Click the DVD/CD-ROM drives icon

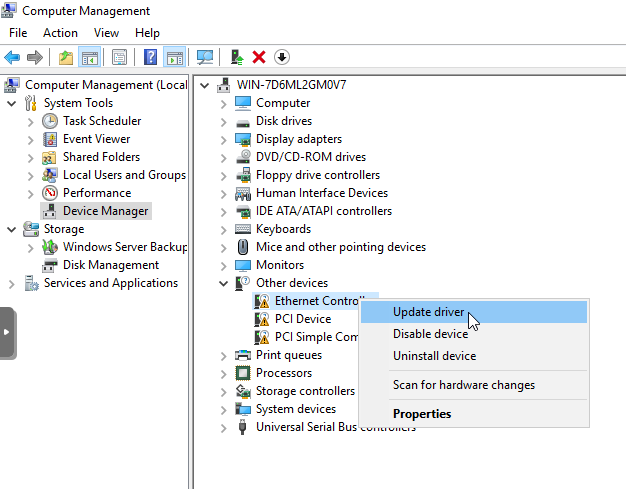(x=243, y=157)
